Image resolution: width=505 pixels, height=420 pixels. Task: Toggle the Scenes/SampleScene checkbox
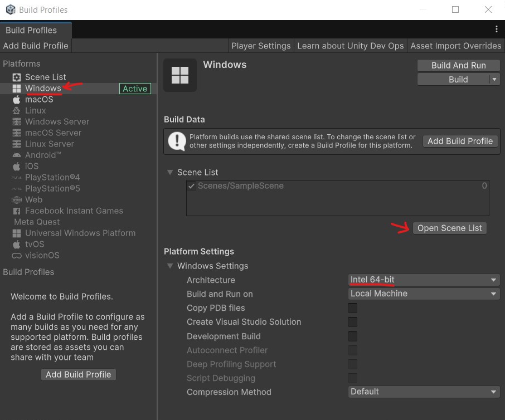point(191,186)
